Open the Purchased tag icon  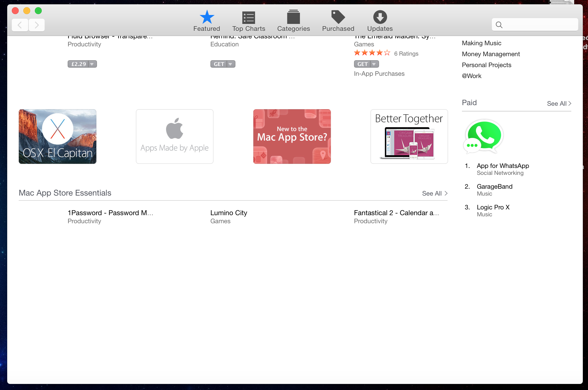pos(338,17)
